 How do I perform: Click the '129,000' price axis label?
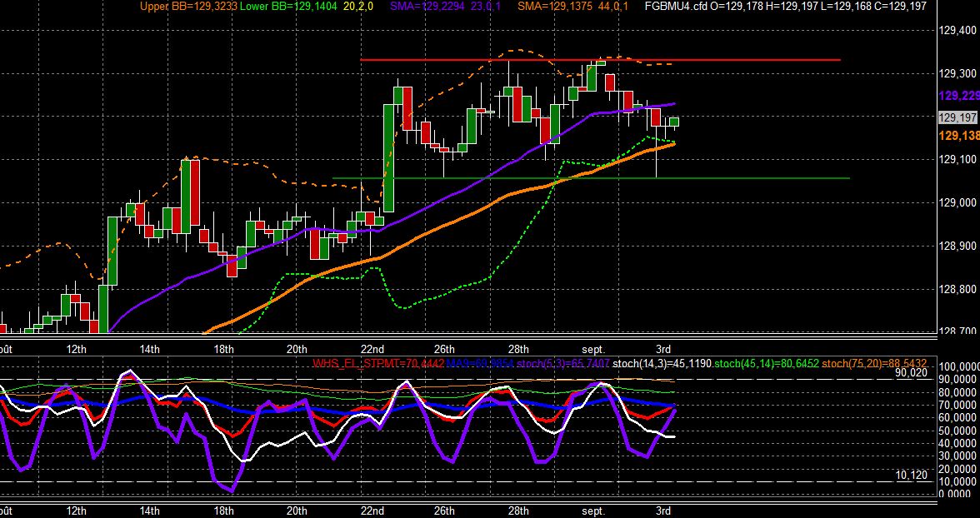957,202
